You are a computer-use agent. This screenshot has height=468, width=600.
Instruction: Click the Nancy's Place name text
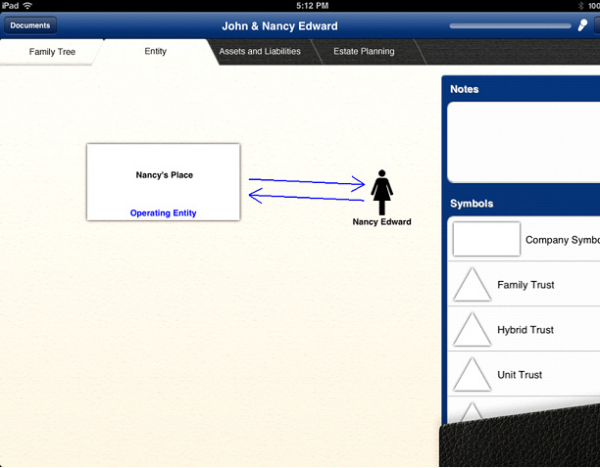click(x=164, y=175)
